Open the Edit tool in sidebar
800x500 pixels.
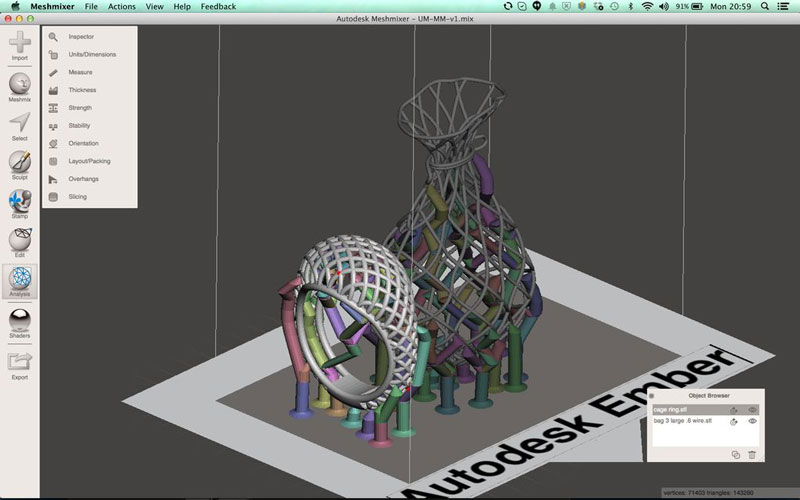[20, 240]
